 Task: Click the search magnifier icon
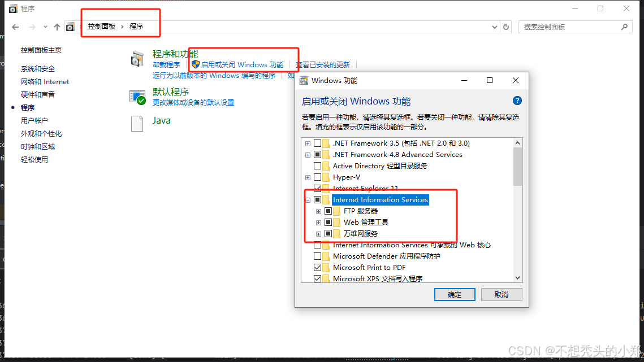[624, 27]
